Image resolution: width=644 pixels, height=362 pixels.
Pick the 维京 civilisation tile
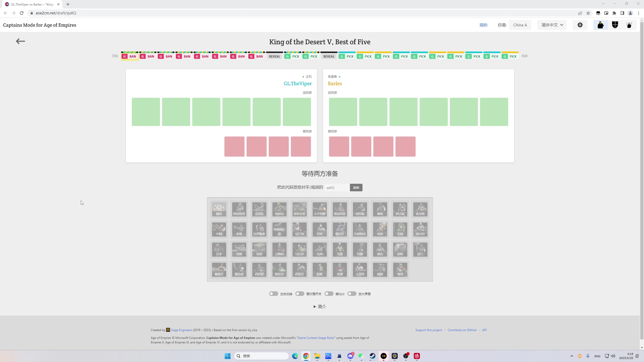point(400,269)
